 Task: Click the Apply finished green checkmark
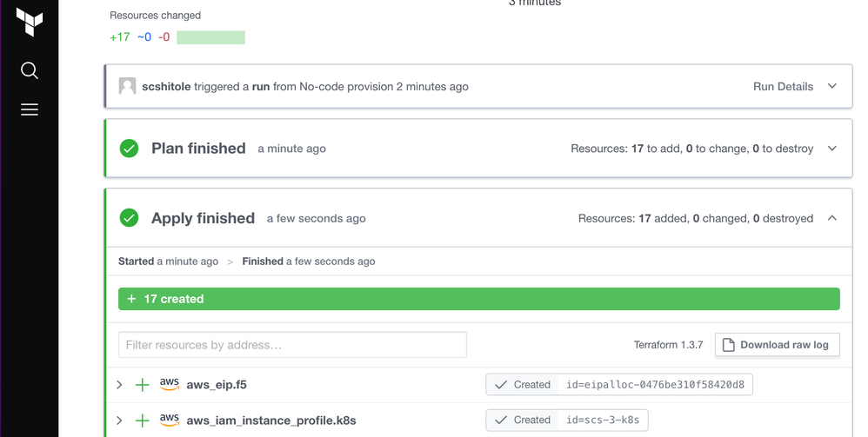coord(129,218)
